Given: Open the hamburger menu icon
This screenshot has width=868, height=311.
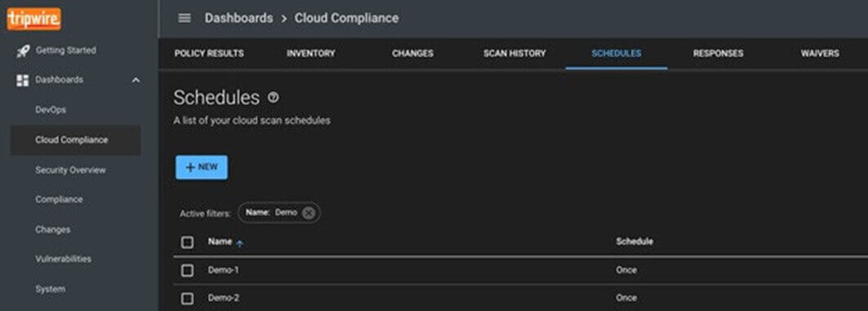Looking at the screenshot, I should click(185, 18).
